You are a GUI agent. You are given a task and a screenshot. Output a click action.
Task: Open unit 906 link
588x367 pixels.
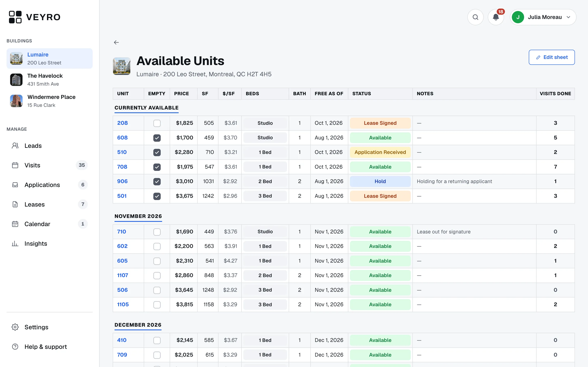pos(122,181)
